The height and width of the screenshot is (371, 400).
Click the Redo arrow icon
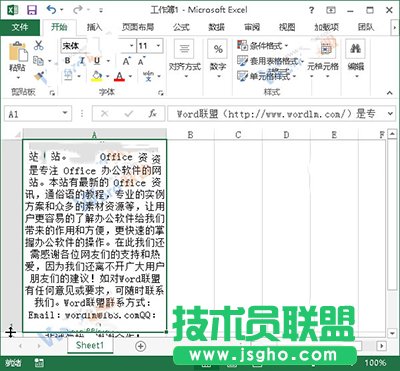tap(78, 10)
